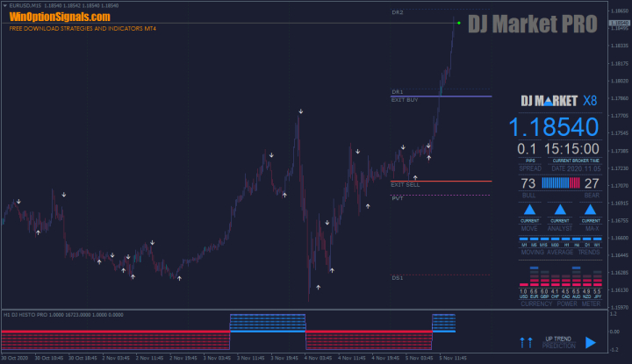632x364 pixels.
Task: Select the CURRENT MOVE up-triangle indicator
Action: 529,210
